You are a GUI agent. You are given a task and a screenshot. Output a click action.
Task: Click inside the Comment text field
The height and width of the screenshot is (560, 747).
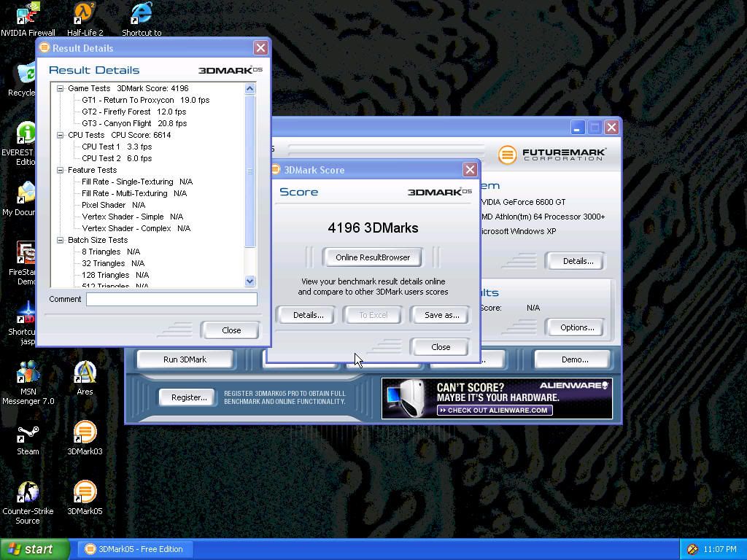pyautogui.click(x=171, y=299)
